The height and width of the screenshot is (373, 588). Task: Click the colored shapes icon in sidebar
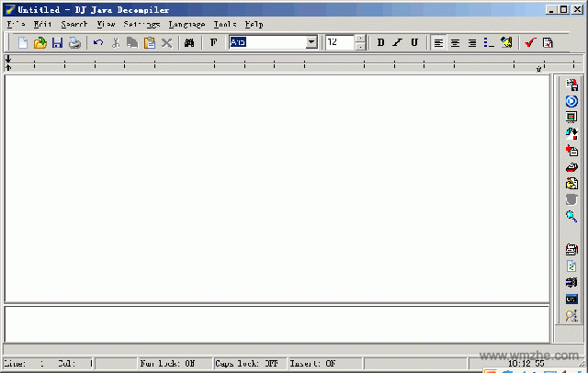[x=571, y=134]
